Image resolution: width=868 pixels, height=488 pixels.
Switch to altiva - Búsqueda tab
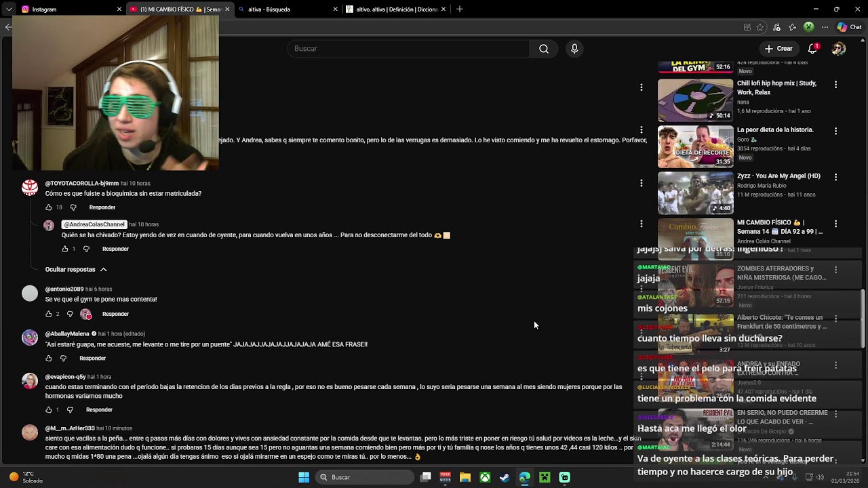click(288, 9)
